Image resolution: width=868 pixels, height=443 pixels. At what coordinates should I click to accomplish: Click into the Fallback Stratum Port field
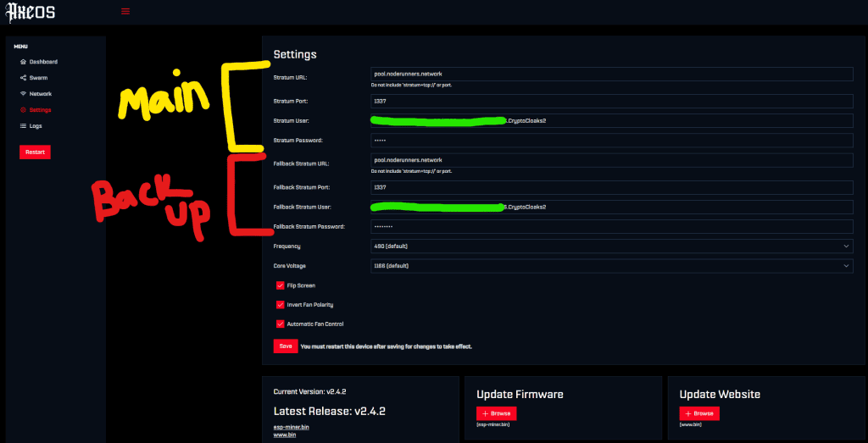click(612, 187)
